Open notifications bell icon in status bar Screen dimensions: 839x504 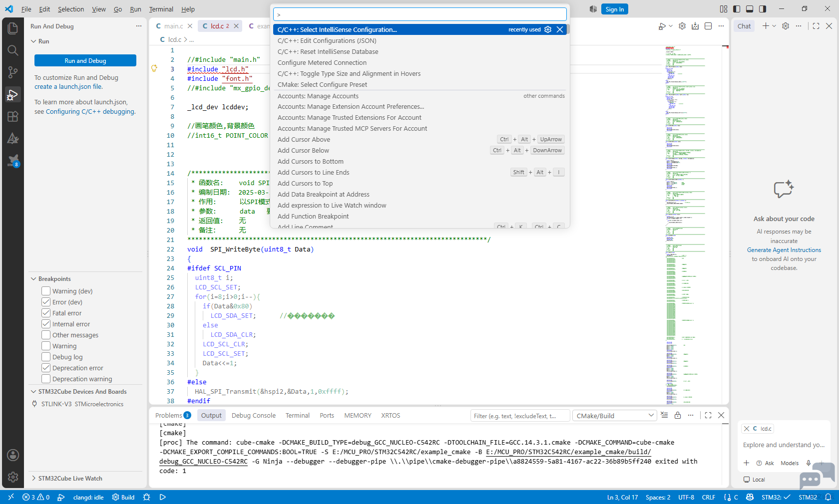pos(828,497)
